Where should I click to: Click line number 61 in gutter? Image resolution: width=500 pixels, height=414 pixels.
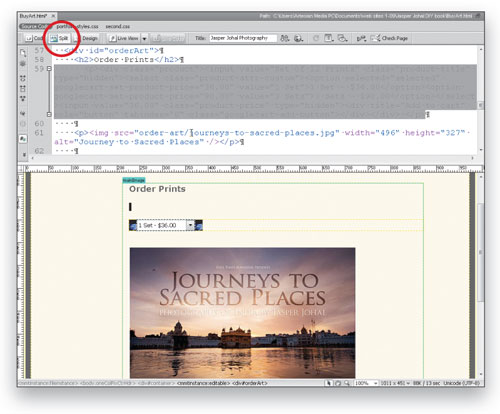(x=39, y=133)
